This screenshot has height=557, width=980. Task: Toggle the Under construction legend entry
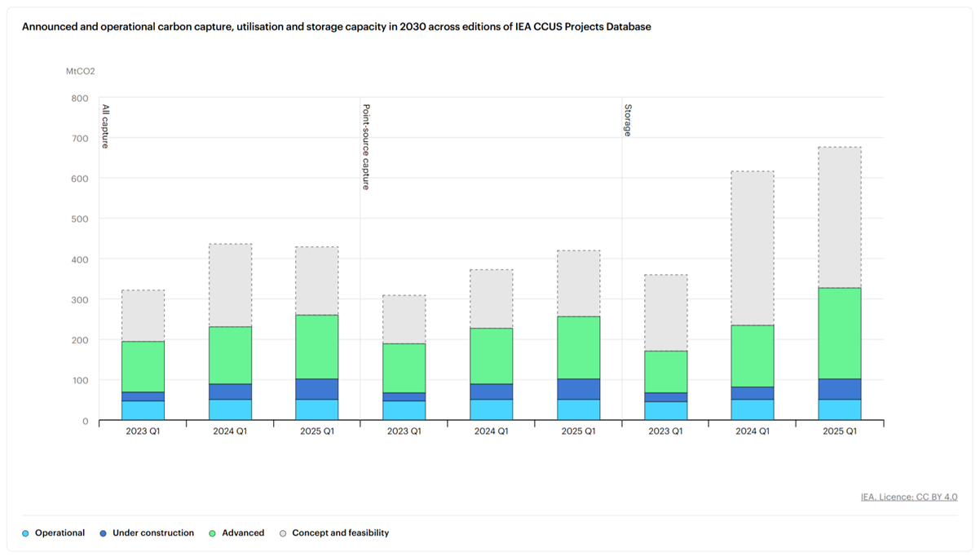(147, 533)
